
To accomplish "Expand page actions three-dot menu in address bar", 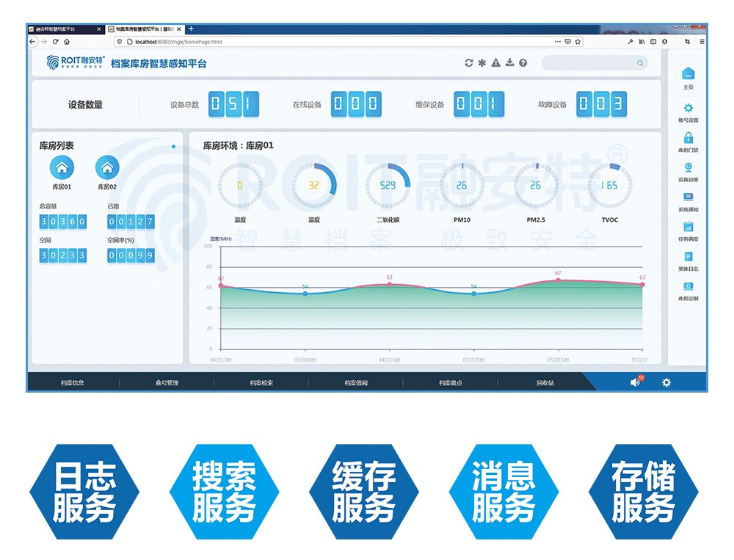I will tap(557, 42).
